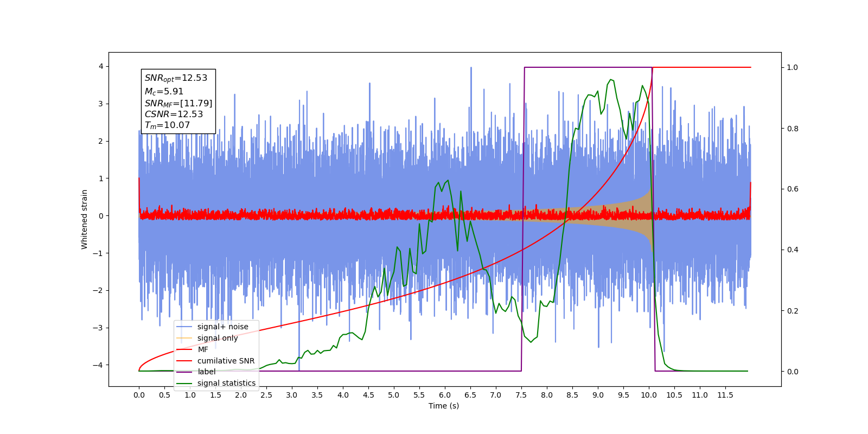Click the 2 tick on left strain axis
Viewport: 868px width, 434px height.
click(x=100, y=141)
